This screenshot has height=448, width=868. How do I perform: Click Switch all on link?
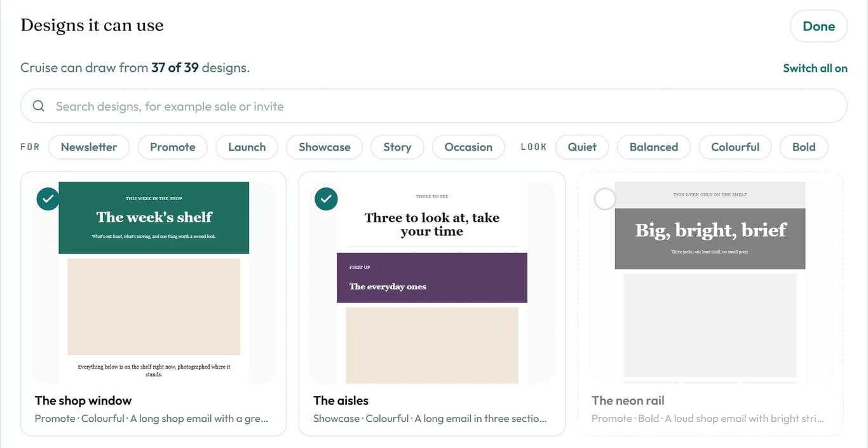[815, 68]
